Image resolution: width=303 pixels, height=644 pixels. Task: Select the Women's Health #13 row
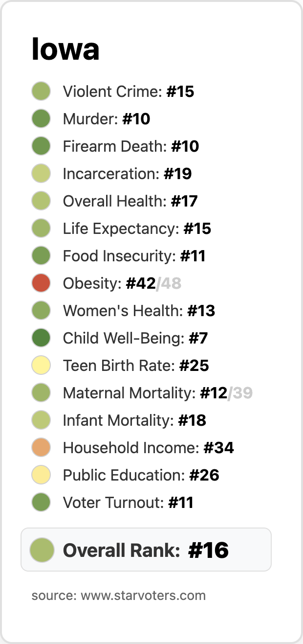pyautogui.click(x=139, y=311)
